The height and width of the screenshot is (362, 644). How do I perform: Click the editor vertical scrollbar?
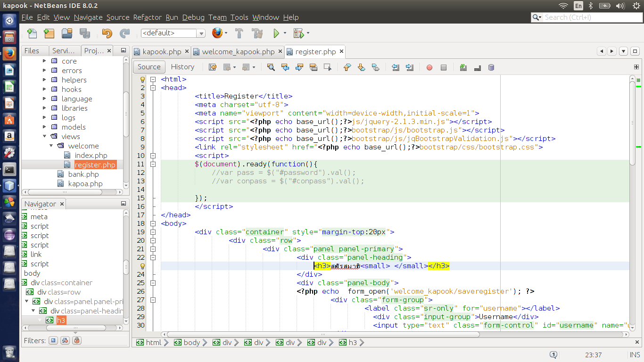(633, 124)
